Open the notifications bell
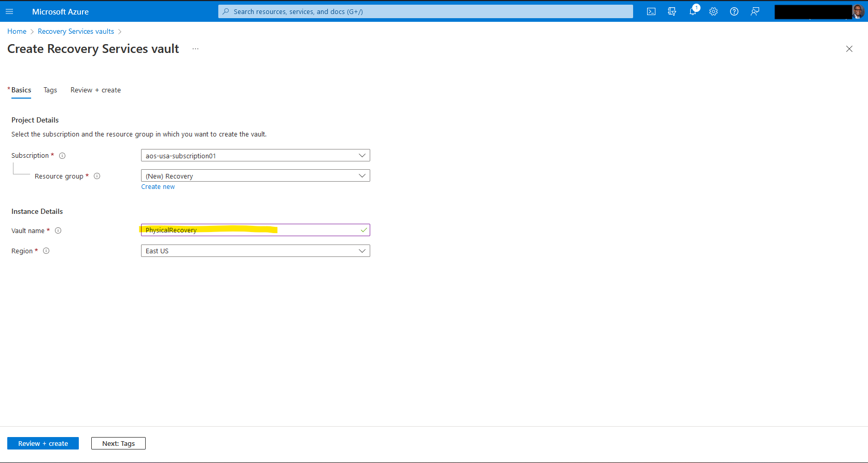The height and width of the screenshot is (463, 868). [x=693, y=11]
